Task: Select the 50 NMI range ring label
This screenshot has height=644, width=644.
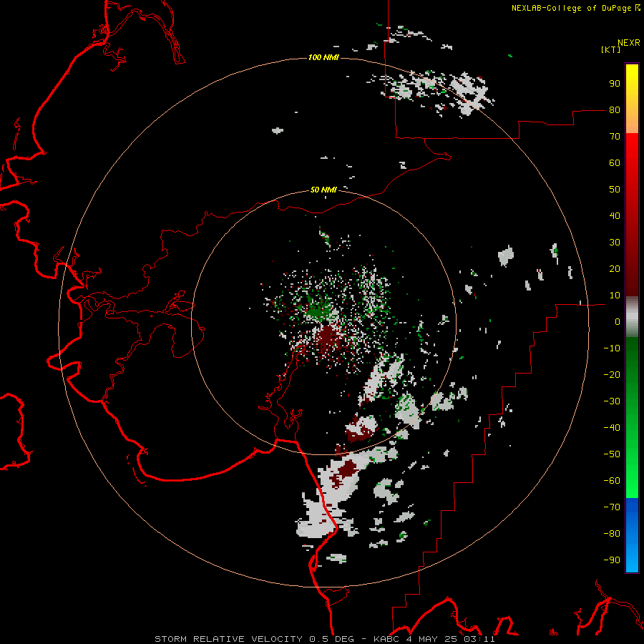Action: point(323,190)
